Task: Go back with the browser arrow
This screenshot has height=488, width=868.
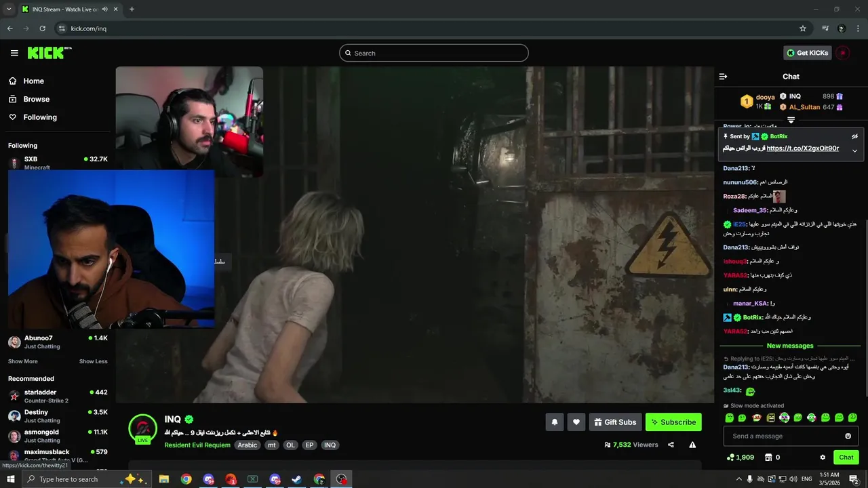Action: 9,28
